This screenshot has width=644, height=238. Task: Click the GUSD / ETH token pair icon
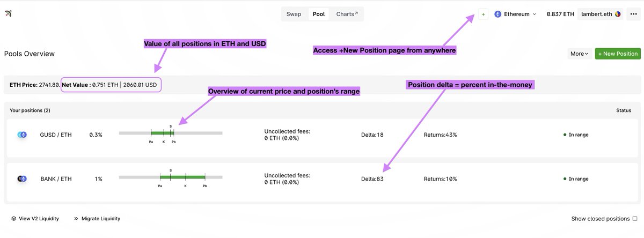coord(22,135)
